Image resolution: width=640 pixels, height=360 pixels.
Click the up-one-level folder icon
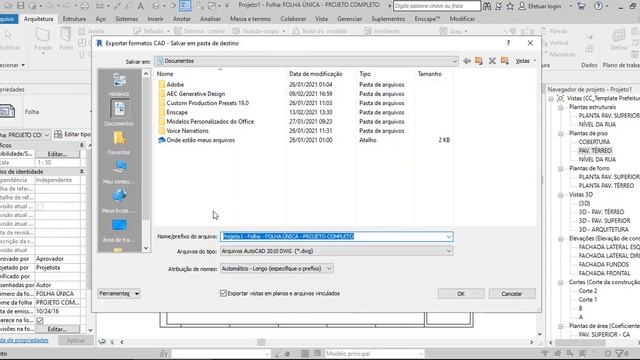pos(479,61)
